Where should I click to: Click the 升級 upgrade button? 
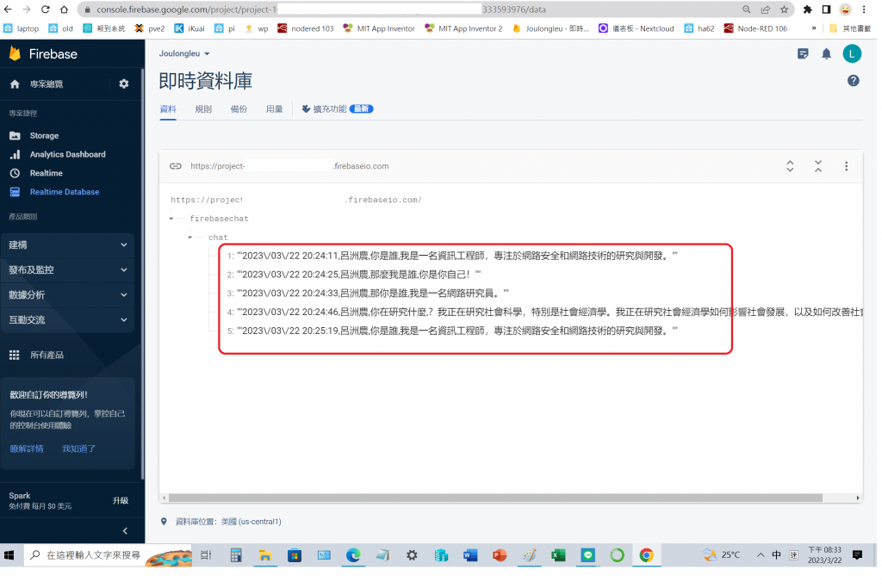pos(121,500)
